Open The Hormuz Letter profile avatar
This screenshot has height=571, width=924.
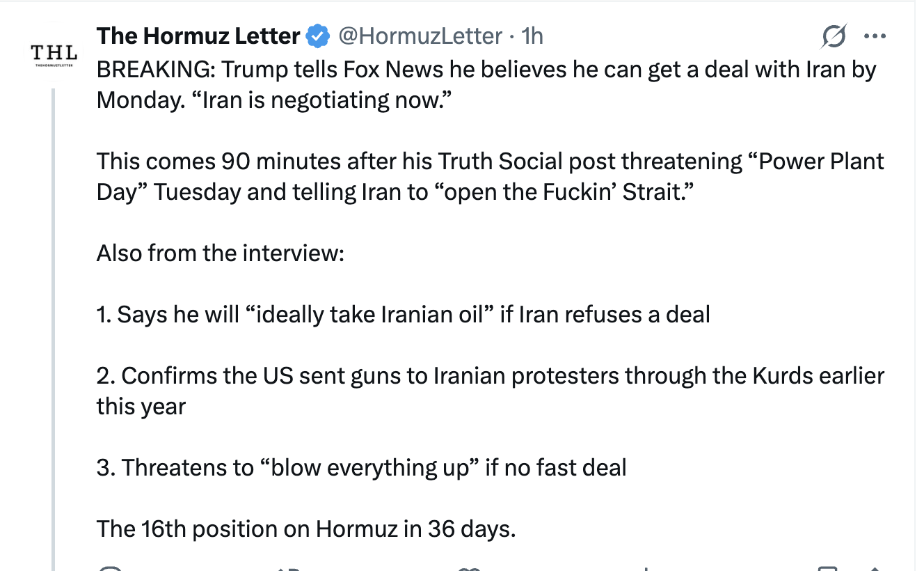(54, 56)
